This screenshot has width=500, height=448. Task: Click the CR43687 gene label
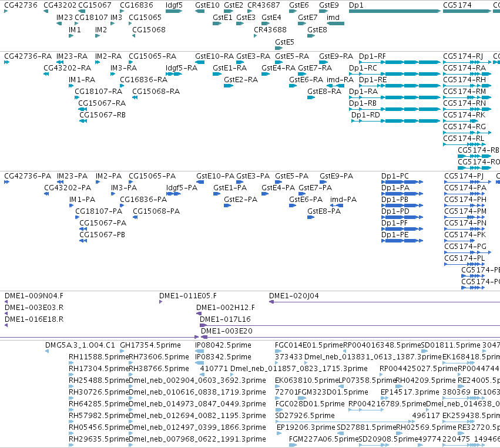coord(264,5)
